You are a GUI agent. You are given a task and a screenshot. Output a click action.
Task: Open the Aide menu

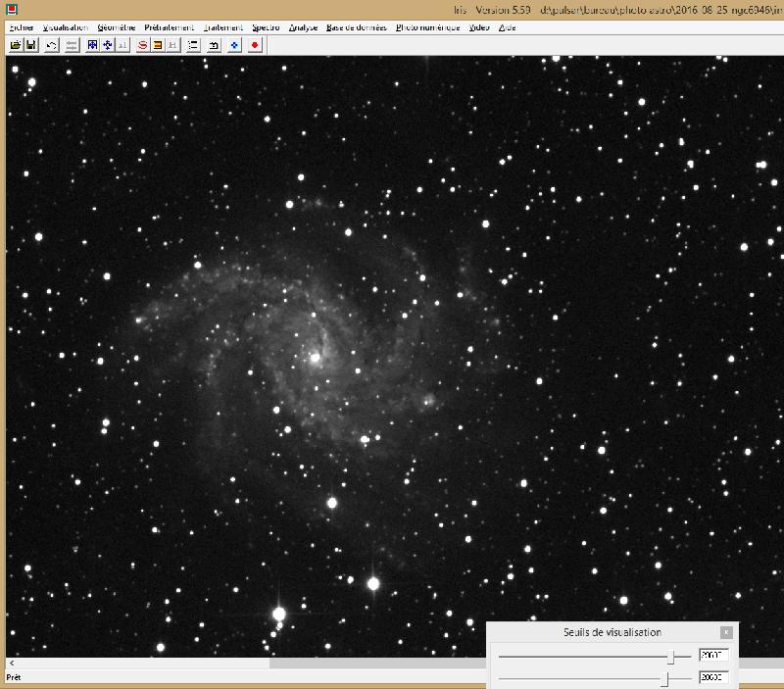point(507,27)
